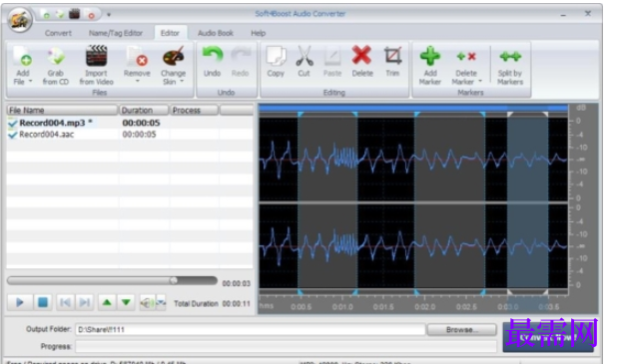The height and width of the screenshot is (364, 617).
Task: Click the Record004.aac duration 00:00:05
Action: click(x=140, y=135)
